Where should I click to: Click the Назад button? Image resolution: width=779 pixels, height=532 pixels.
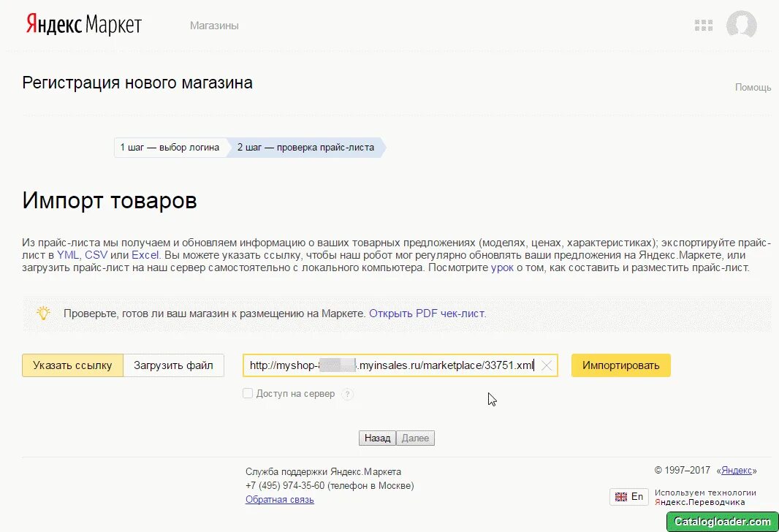[378, 438]
